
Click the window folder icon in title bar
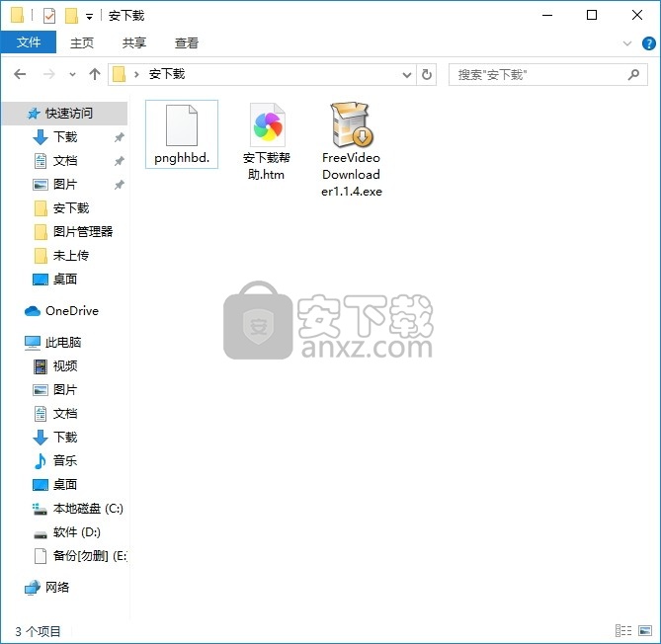(x=17, y=15)
